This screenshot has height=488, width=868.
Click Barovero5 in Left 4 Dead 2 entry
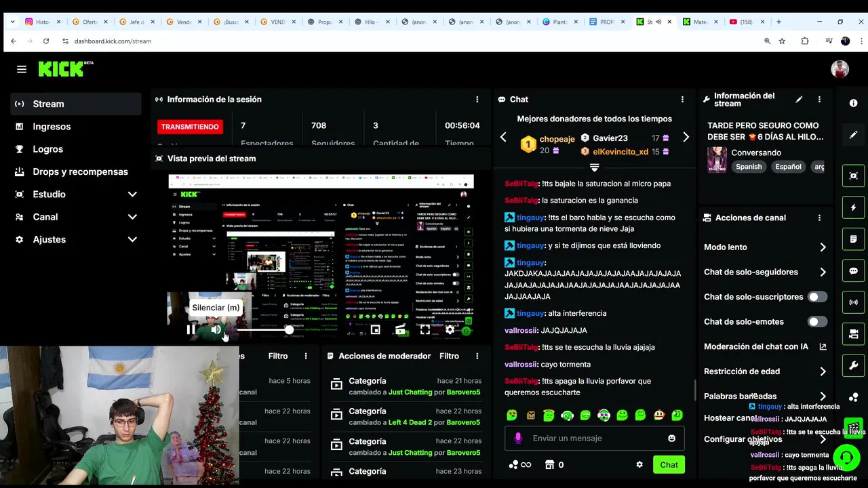point(463,422)
